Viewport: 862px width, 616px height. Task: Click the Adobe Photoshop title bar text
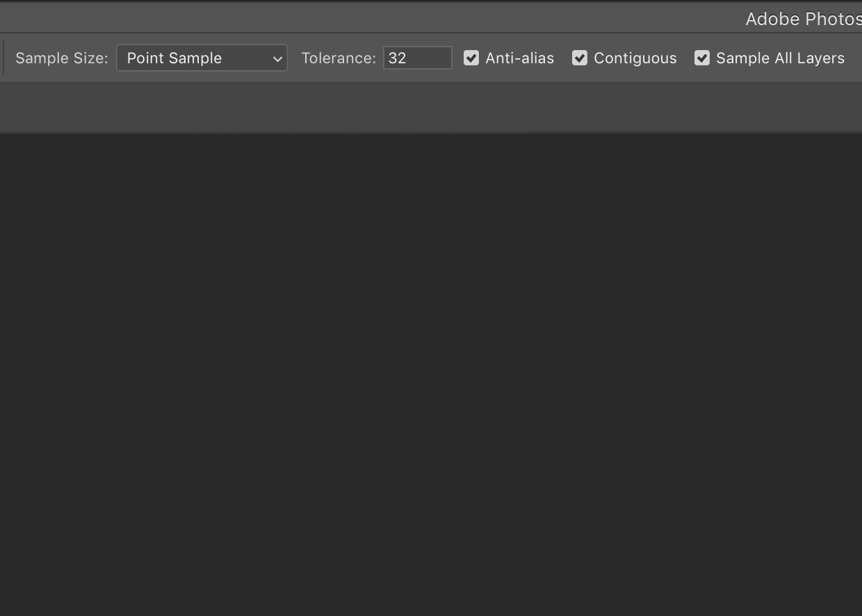pyautogui.click(x=803, y=19)
